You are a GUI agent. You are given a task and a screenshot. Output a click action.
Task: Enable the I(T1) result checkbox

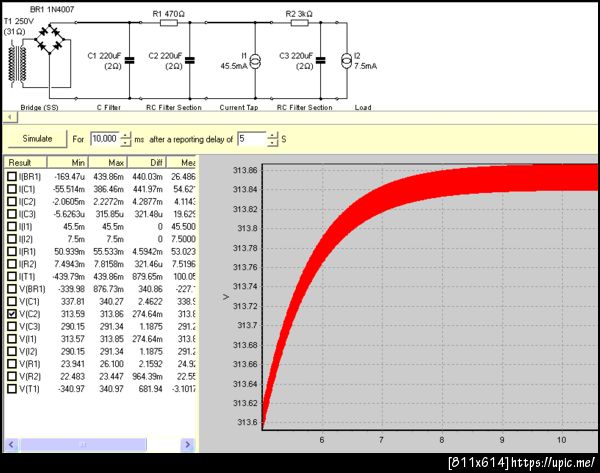click(x=12, y=276)
